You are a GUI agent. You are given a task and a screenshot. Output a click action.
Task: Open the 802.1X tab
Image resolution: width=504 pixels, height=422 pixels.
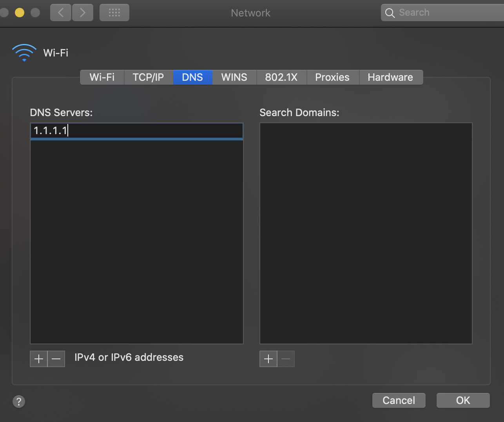point(281,77)
